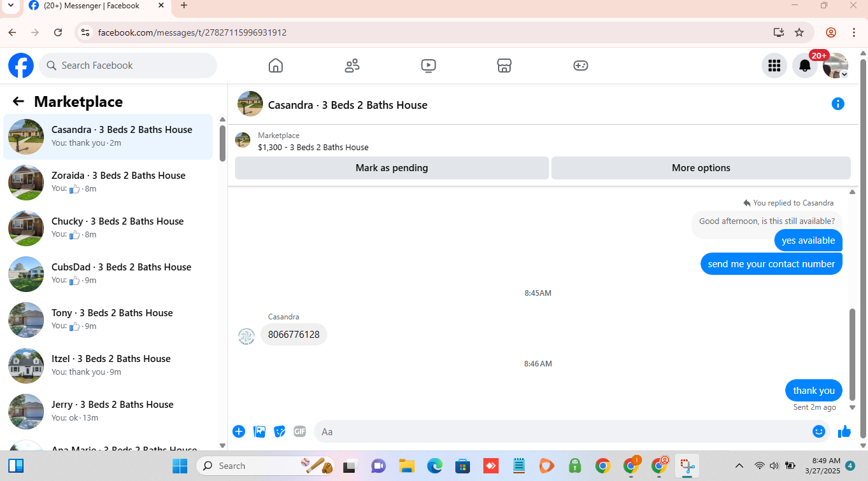The width and height of the screenshot is (868, 481).
Task: Open the emoji picker
Action: click(819, 431)
